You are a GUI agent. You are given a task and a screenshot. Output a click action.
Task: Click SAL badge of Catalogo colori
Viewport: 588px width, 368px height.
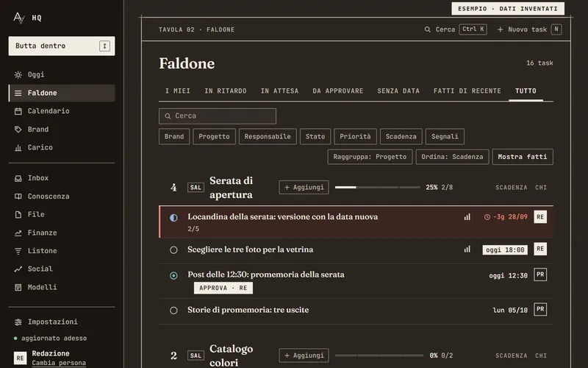[x=196, y=355]
